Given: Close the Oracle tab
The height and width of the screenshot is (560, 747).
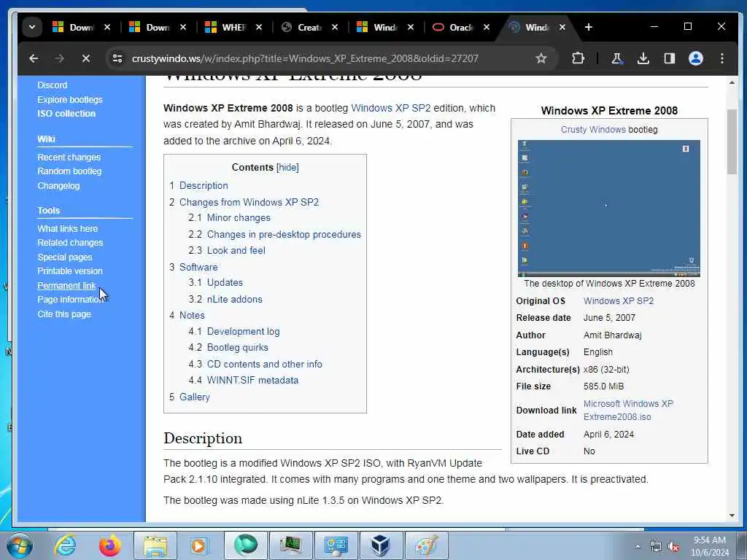Looking at the screenshot, I should coord(487,27).
